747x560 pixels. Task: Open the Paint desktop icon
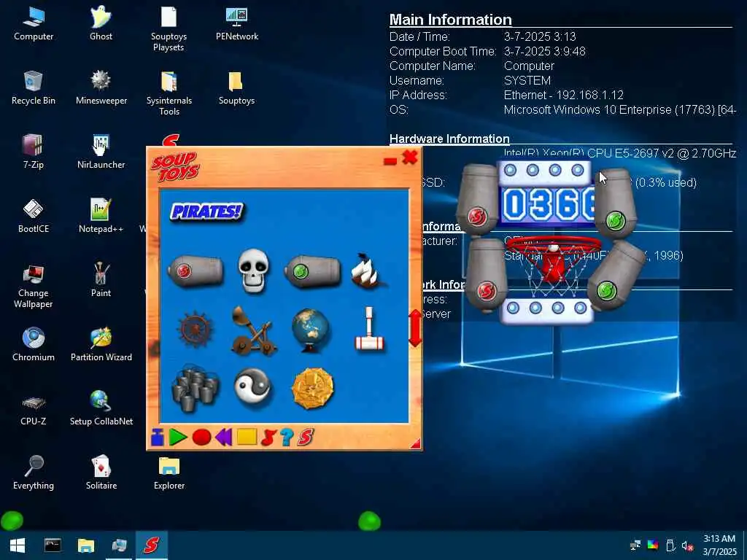(101, 281)
